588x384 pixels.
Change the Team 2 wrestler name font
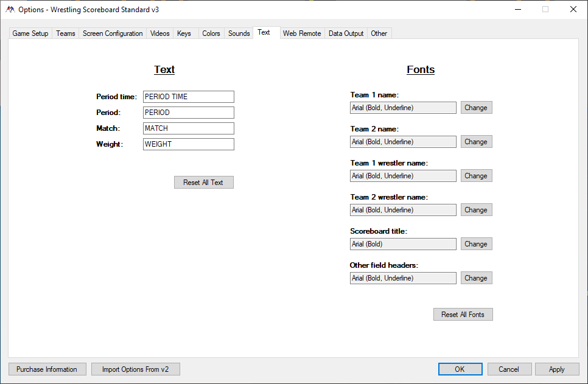[x=476, y=210]
